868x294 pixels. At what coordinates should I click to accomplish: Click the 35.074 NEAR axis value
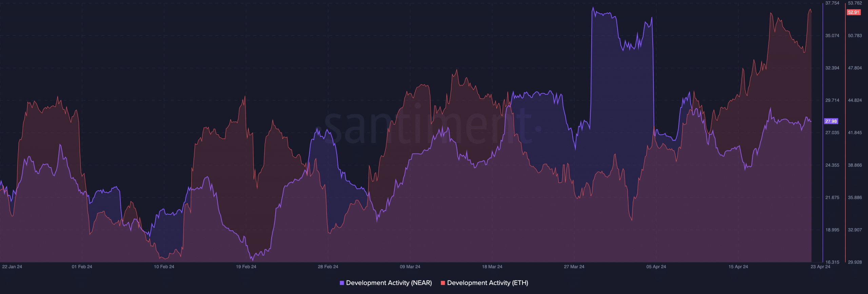[x=832, y=36]
